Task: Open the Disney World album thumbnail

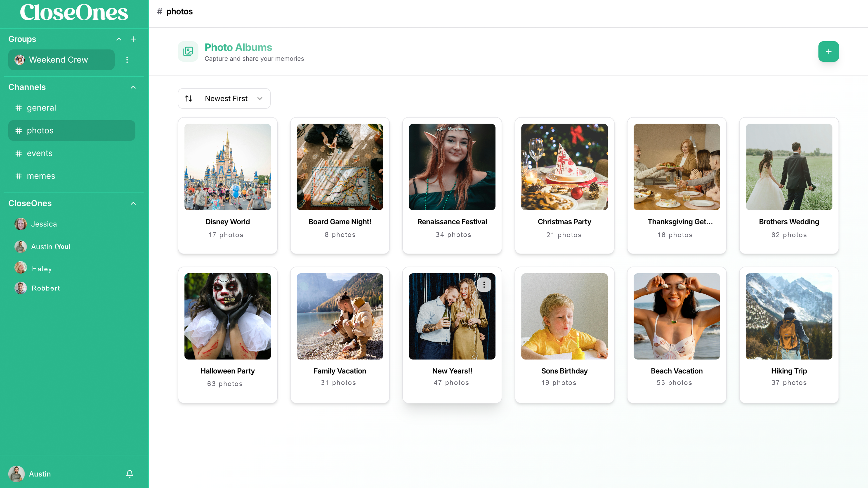Action: tap(227, 167)
